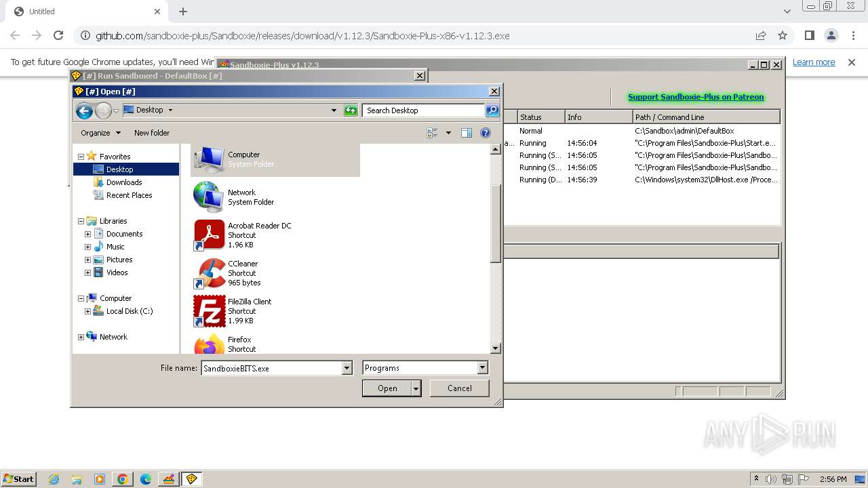Screen dimensions: 868x488
Task: Collapse the Libraries tree node
Action: tap(81, 221)
